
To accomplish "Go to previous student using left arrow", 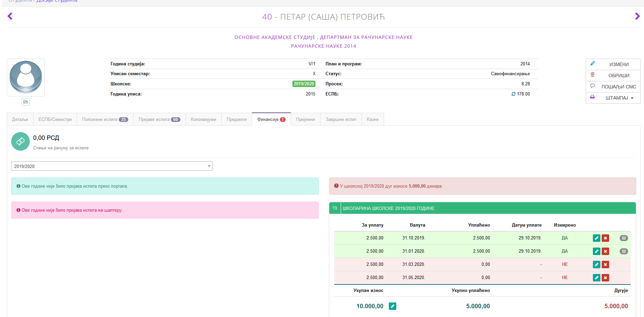I will coord(10,16).
